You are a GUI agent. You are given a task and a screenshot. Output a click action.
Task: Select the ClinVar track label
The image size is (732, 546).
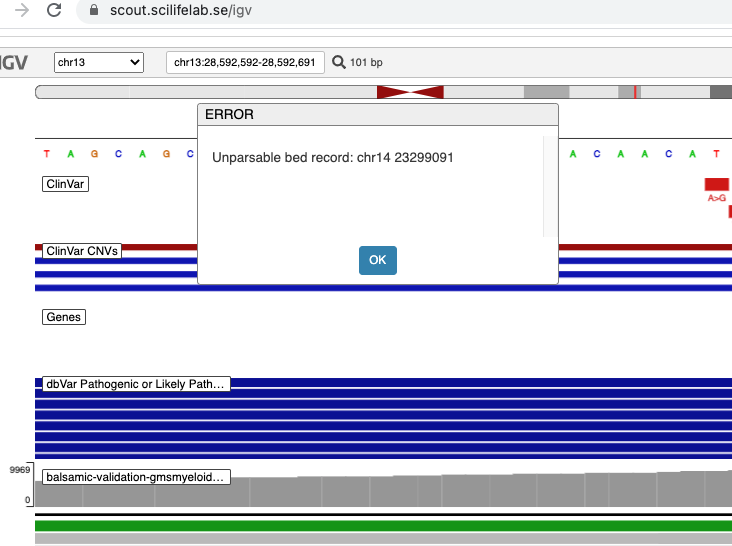pyautogui.click(x=65, y=184)
